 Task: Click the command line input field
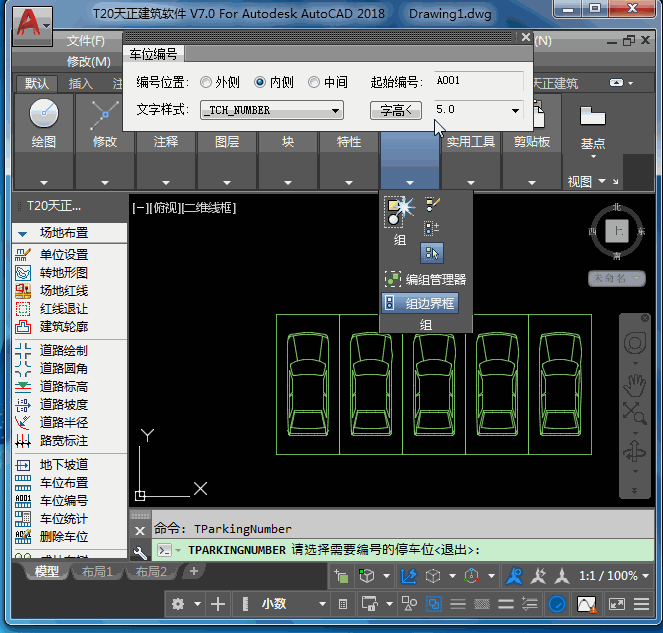tap(403, 550)
